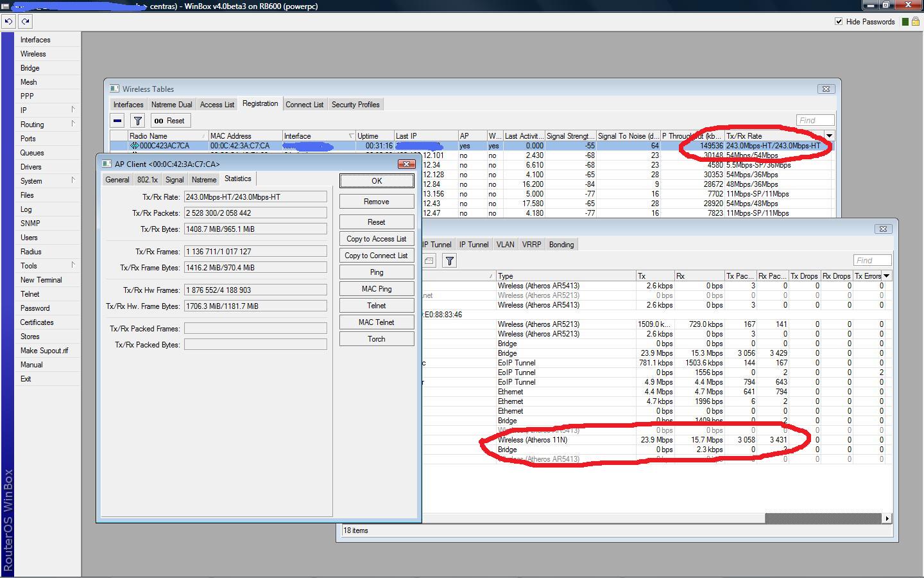Switch to the Security Profiles tab

point(355,104)
